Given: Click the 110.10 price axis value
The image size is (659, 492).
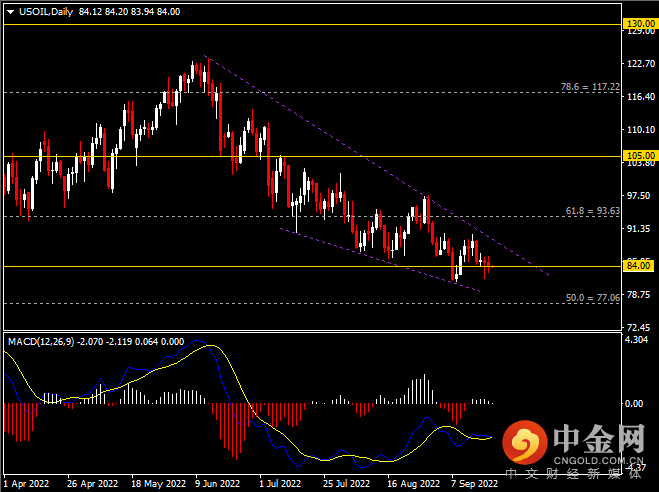Looking at the screenshot, I should click(x=641, y=129).
